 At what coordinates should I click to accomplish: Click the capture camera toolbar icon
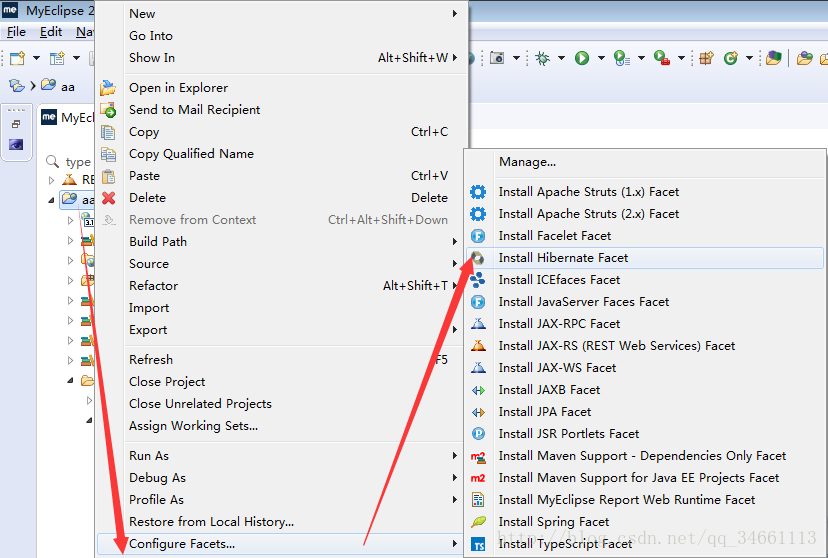497,58
